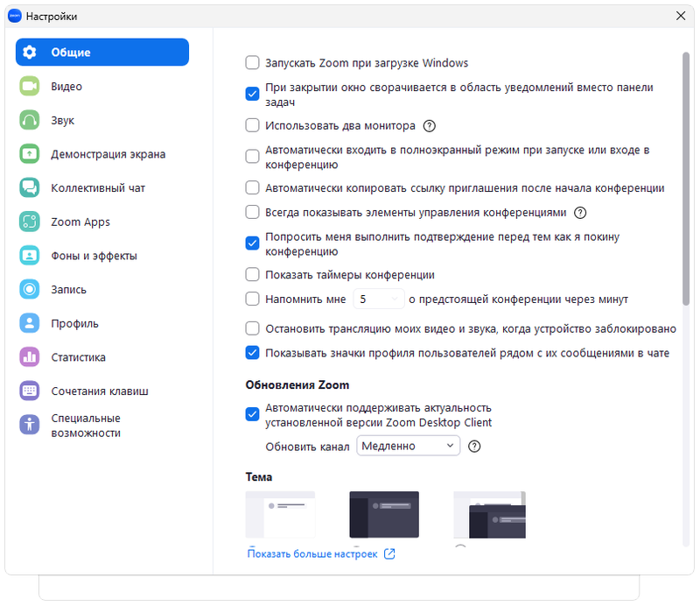Click the Показать больше настроек link

(x=312, y=554)
